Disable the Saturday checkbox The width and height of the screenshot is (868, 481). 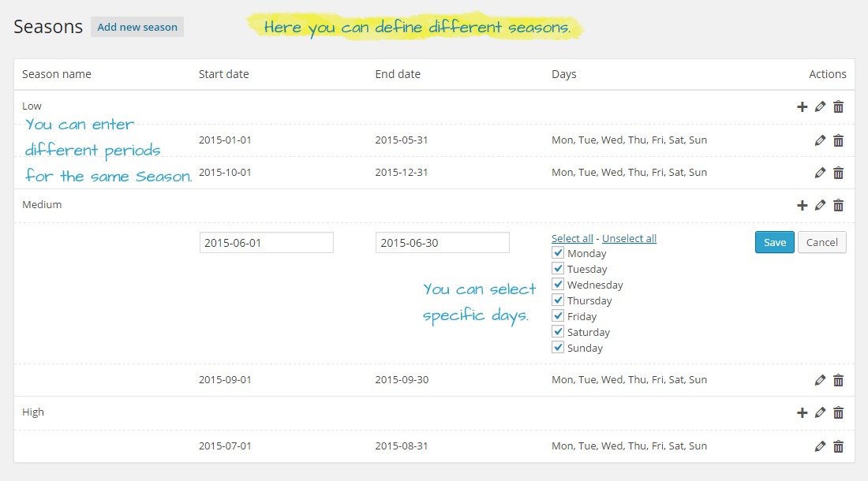(x=558, y=332)
